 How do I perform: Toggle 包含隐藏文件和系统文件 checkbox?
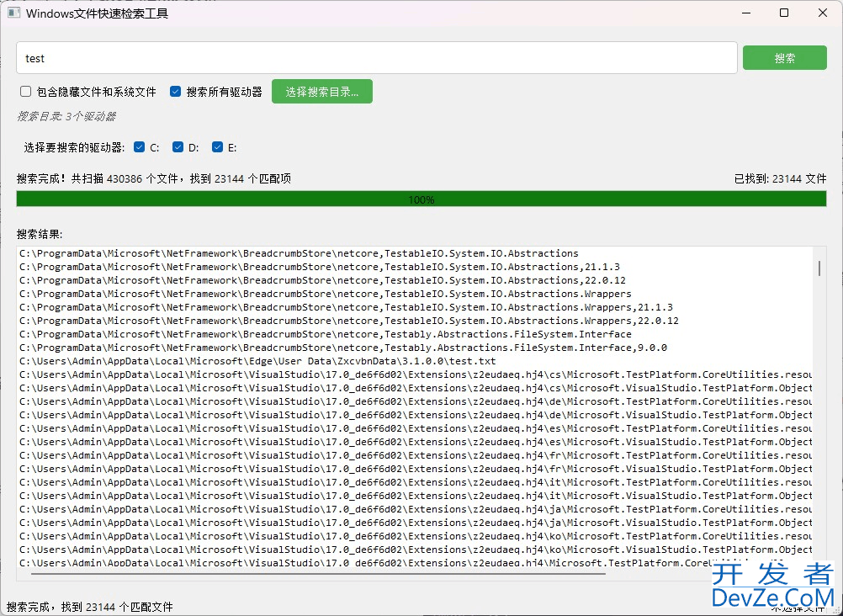click(x=26, y=92)
